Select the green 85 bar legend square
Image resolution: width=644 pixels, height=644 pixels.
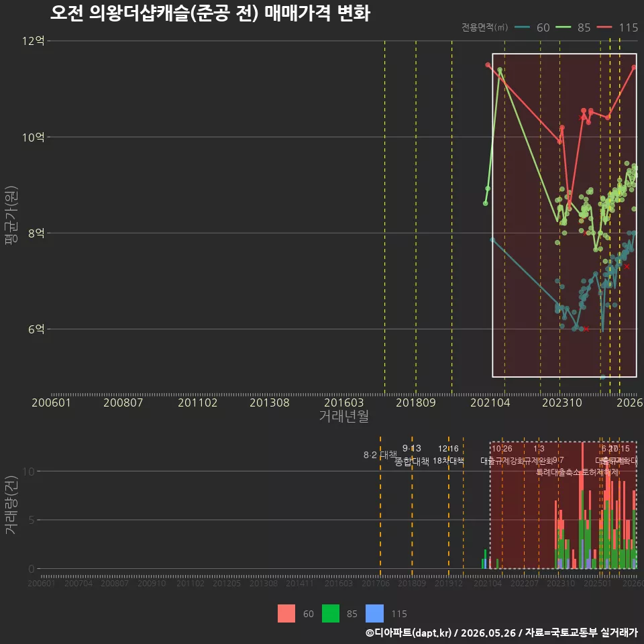[331, 613]
